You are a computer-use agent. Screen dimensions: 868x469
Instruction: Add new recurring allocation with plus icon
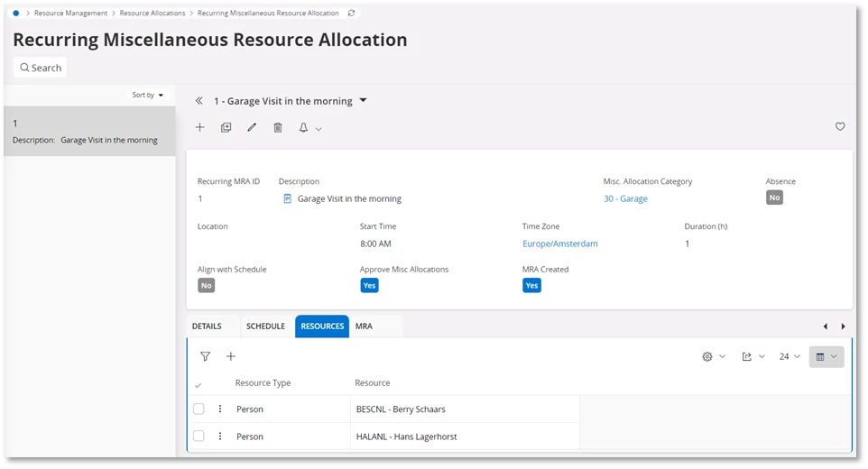(x=199, y=128)
